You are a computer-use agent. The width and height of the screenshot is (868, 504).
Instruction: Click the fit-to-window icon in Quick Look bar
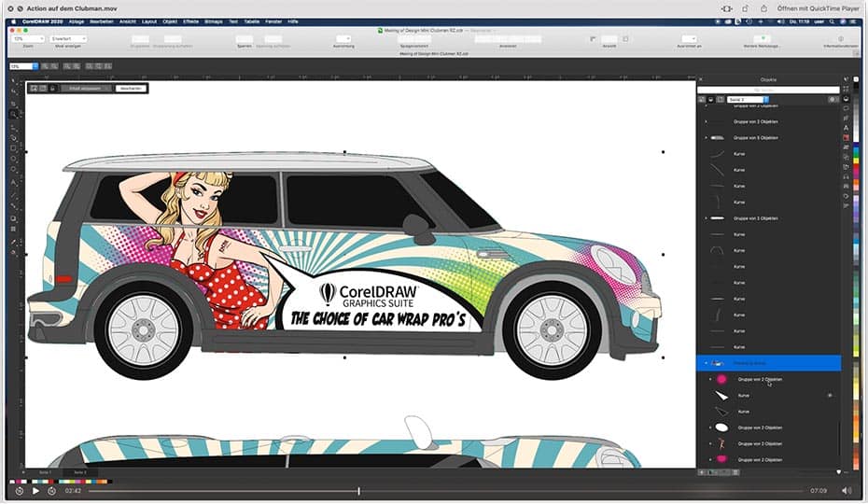[x=727, y=8]
